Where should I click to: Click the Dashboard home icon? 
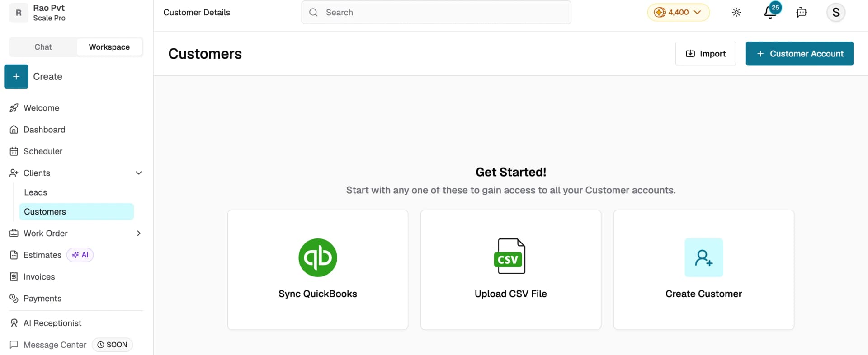(14, 130)
